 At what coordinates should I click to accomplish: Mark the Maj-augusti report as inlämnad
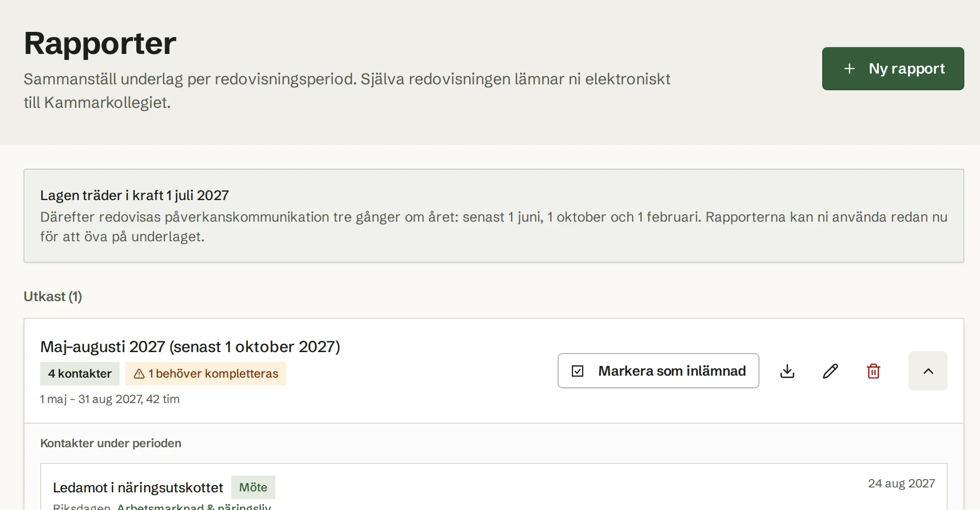pos(658,371)
